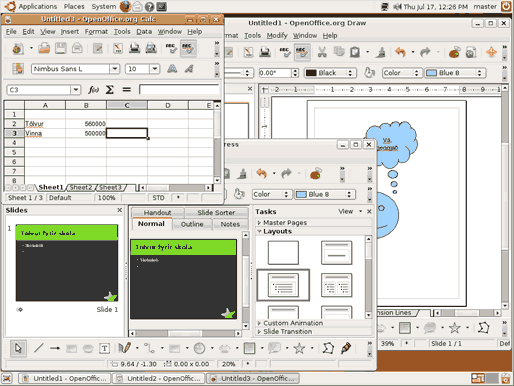Image resolution: width=514 pixels, height=386 pixels.
Task: Select the arrow Select tool in Impress toolbar
Action: [18, 348]
